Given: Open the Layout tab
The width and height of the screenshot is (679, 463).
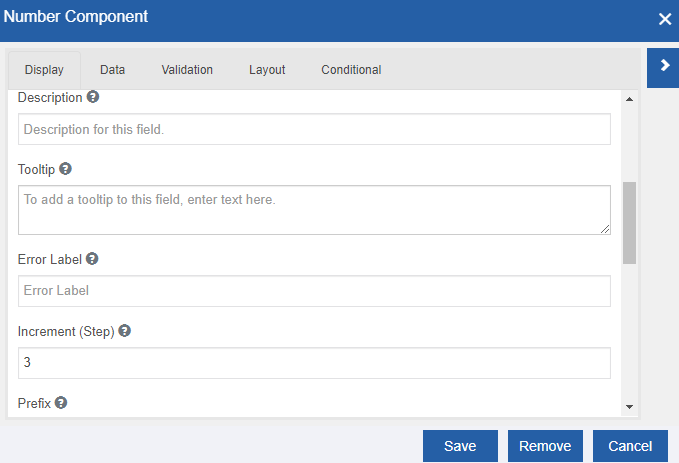Looking at the screenshot, I should point(267,70).
